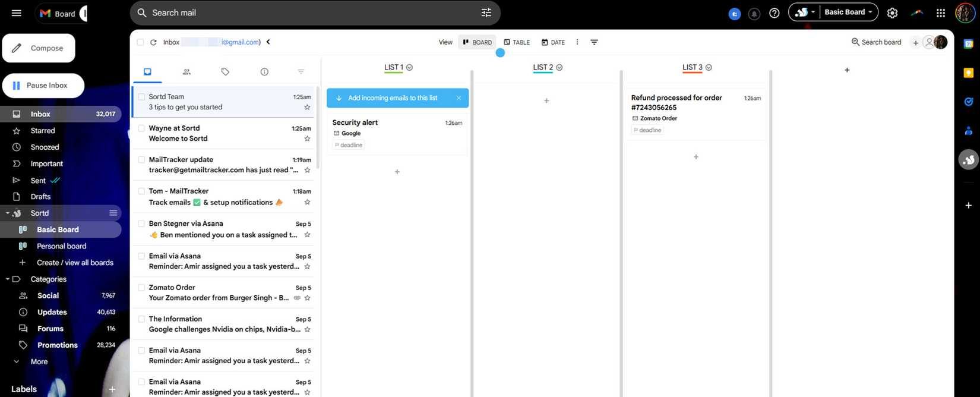Open Google Tasks side panel icon

click(x=968, y=102)
